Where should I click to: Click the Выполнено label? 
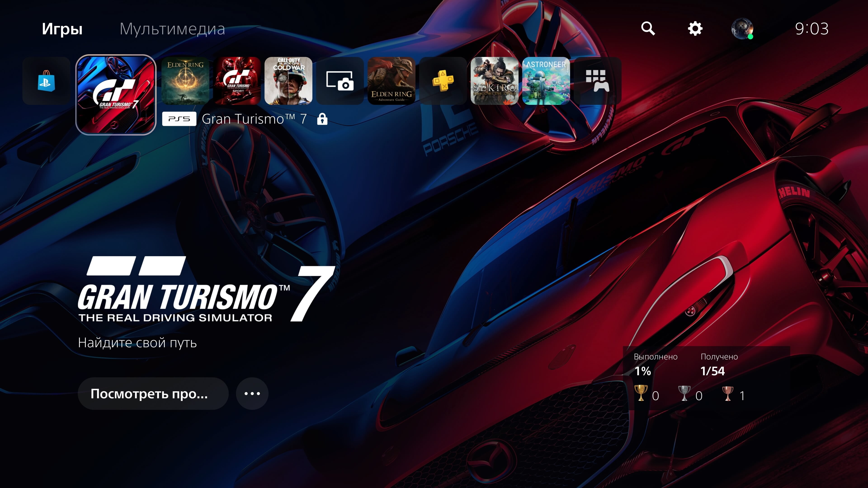point(655,357)
